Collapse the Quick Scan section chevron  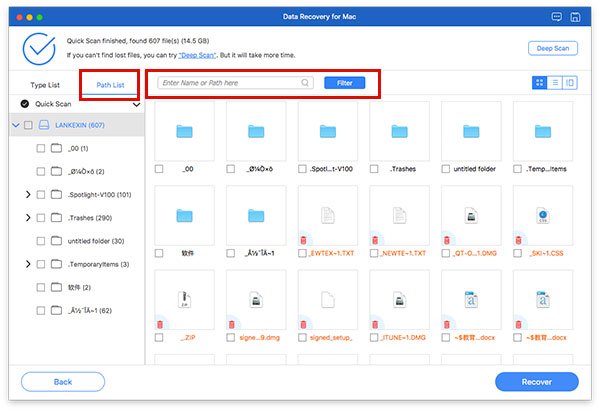point(136,104)
